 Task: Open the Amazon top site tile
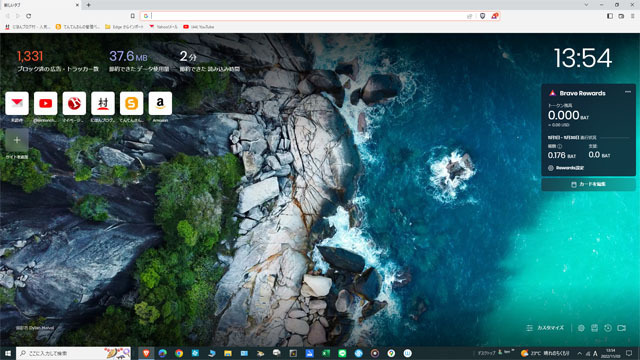160,103
